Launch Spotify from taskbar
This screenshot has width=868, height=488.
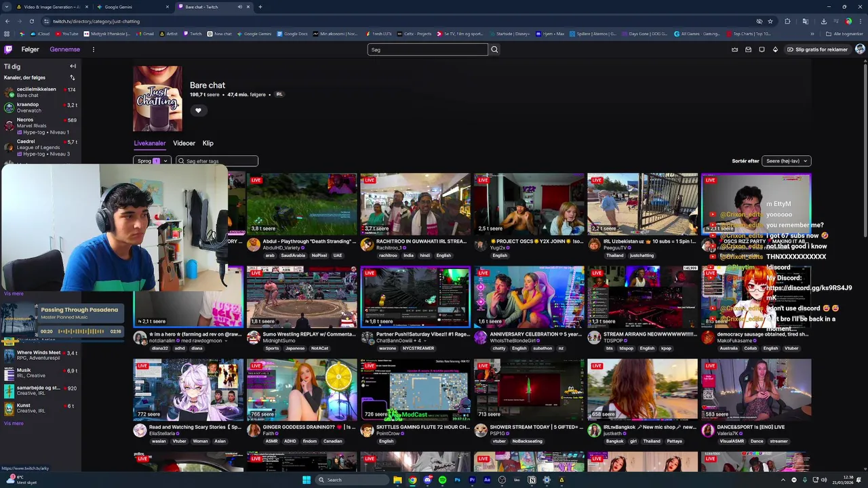[442, 480]
